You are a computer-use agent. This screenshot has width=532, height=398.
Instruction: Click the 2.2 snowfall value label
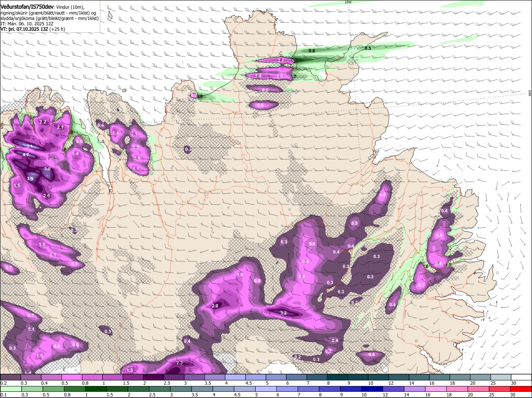(x=42, y=122)
